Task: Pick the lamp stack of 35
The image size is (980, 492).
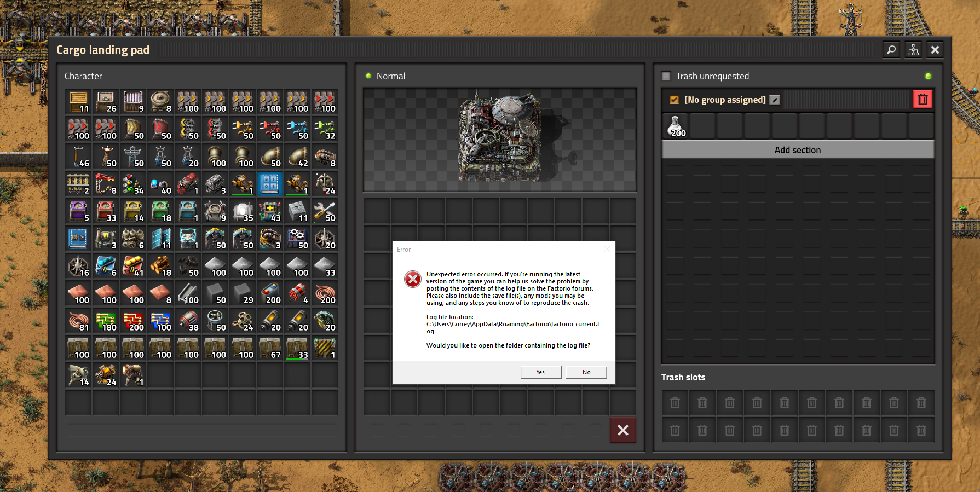Action: click(x=243, y=211)
